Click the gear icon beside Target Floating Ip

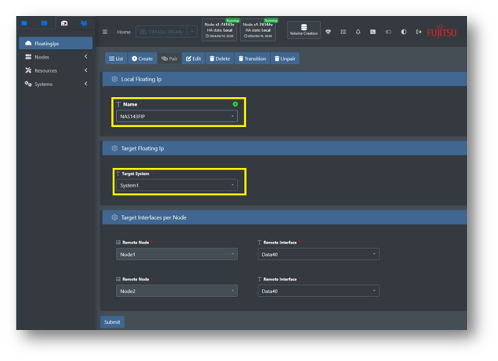point(114,148)
